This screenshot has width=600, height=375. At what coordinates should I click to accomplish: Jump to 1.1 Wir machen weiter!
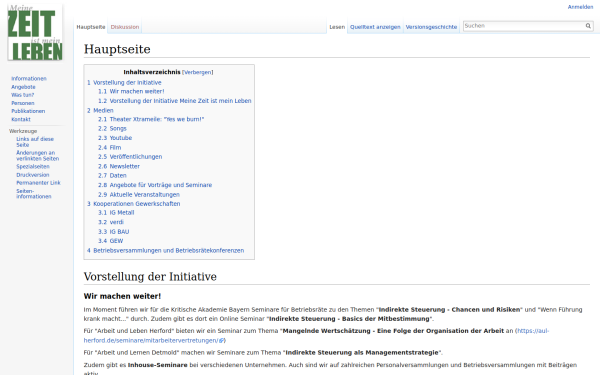click(x=131, y=91)
